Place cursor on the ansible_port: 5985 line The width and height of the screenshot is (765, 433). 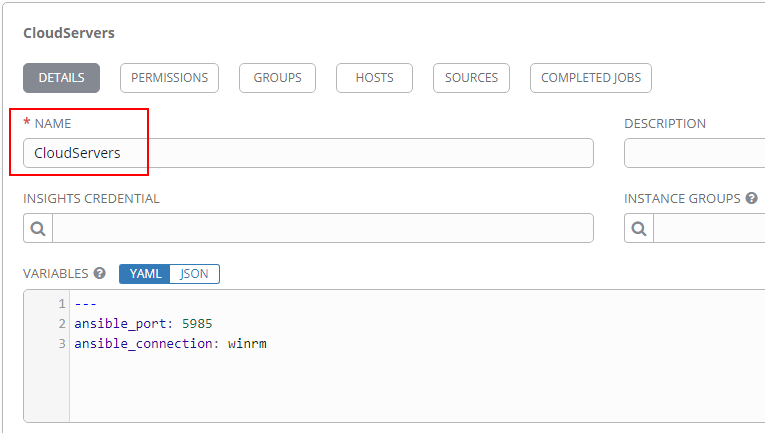coord(143,324)
